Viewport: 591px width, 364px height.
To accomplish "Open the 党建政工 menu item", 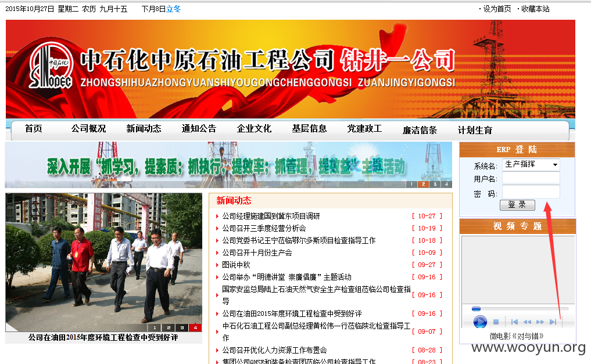I will coord(364,129).
